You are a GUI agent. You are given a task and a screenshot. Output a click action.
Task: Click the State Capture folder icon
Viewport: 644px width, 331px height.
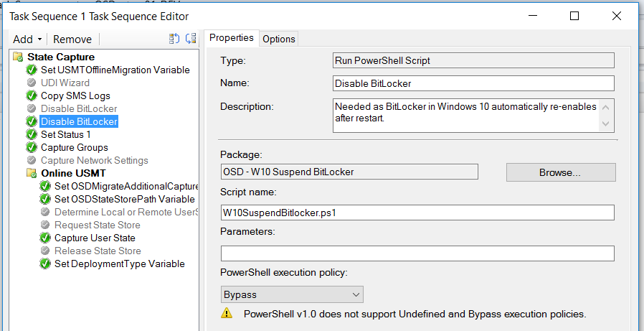(x=18, y=57)
